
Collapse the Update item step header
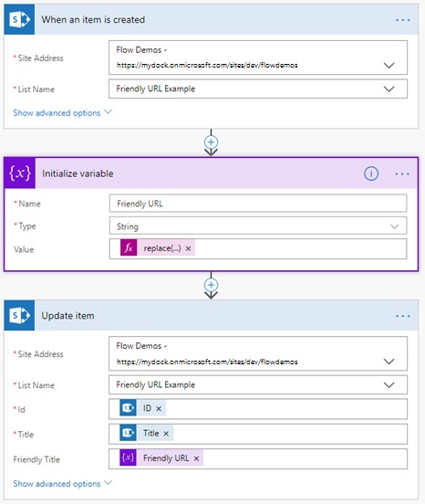click(x=211, y=315)
